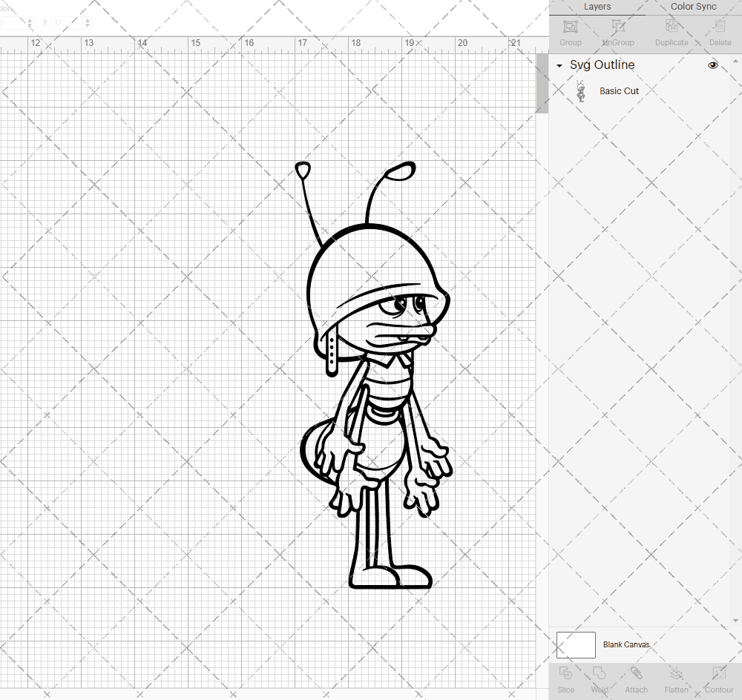Click the Layers panel scroll up arrow
The width and height of the screenshot is (742, 700).
pyautogui.click(x=735, y=62)
